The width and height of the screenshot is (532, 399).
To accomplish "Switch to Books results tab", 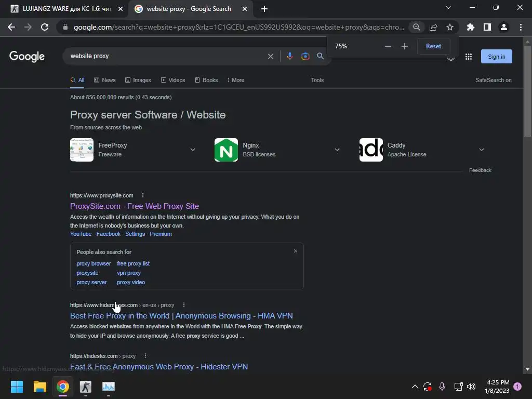I will [x=206, y=80].
